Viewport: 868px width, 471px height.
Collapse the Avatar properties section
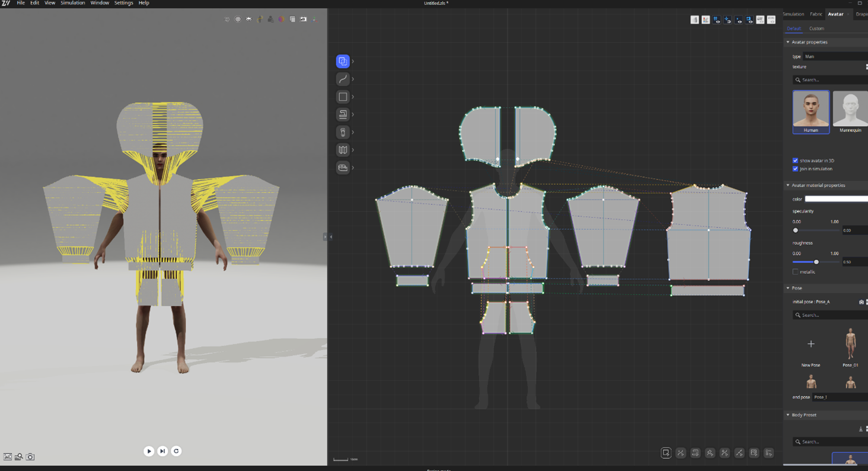[788, 42]
